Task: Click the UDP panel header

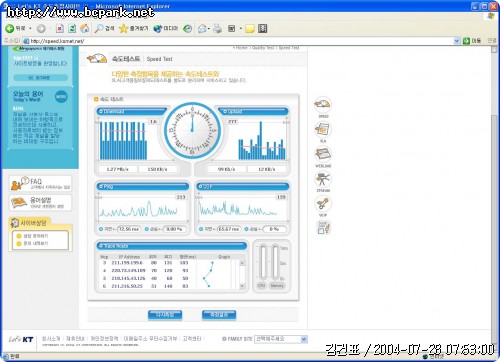Action: coord(242,186)
